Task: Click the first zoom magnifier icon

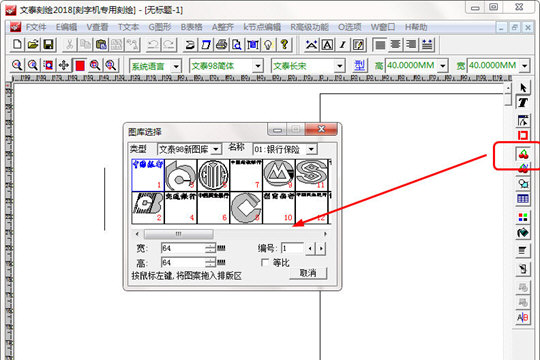Action: tap(17, 65)
